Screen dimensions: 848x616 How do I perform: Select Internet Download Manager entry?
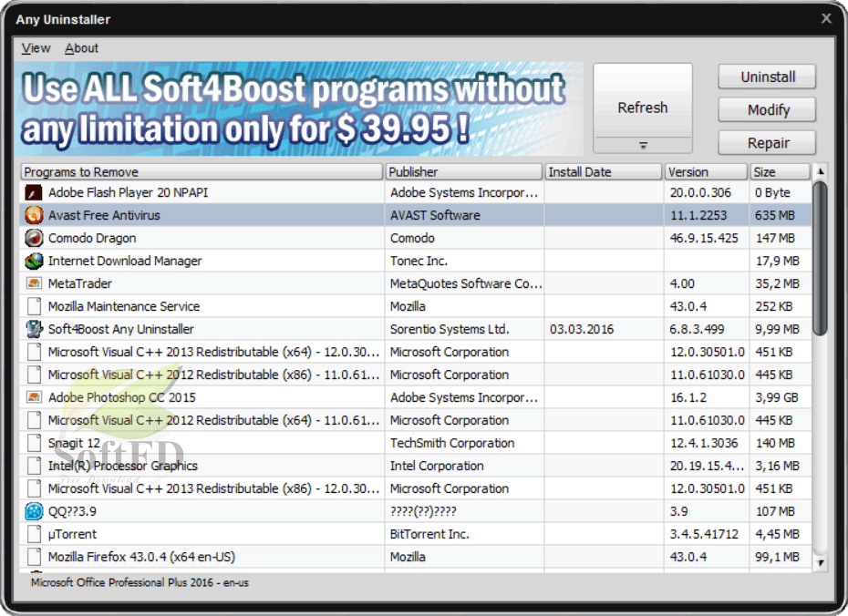click(416, 261)
